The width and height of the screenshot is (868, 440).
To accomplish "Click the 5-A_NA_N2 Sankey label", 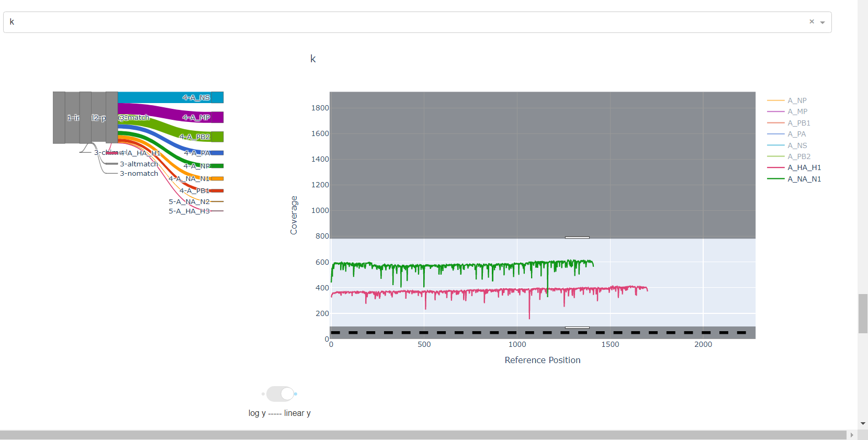I will [x=189, y=201].
